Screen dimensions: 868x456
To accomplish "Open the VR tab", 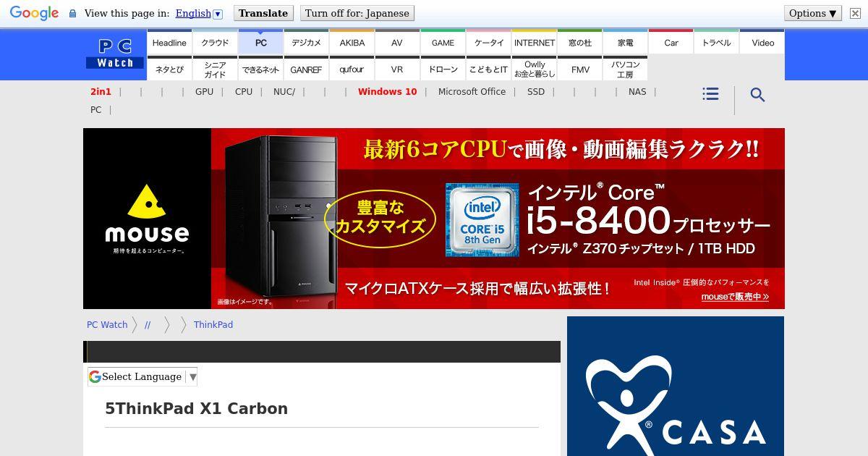I will tap(397, 69).
